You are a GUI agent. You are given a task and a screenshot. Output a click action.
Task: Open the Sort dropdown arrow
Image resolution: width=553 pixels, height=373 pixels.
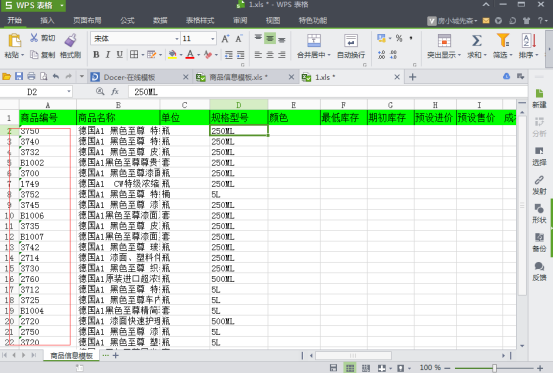[537, 55]
